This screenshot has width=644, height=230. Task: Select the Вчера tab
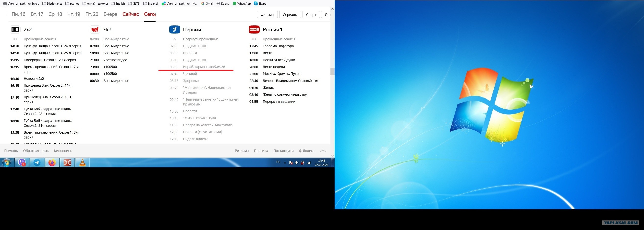(x=110, y=14)
